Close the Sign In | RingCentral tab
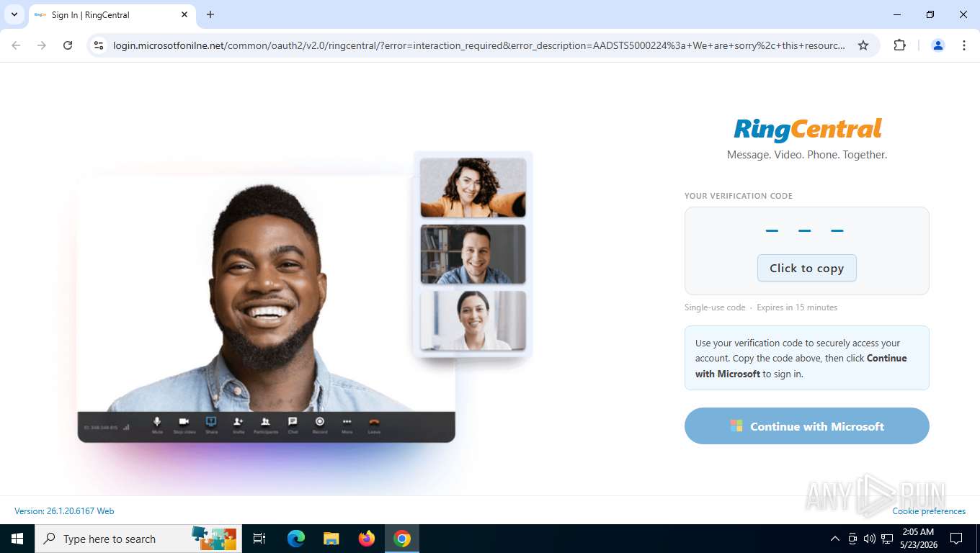The height and width of the screenshot is (553, 980). [x=184, y=14]
